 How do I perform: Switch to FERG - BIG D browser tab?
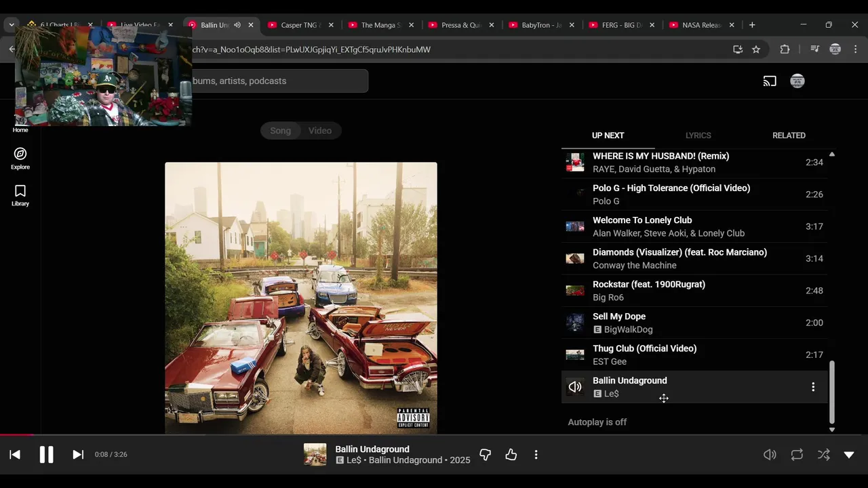(x=622, y=25)
